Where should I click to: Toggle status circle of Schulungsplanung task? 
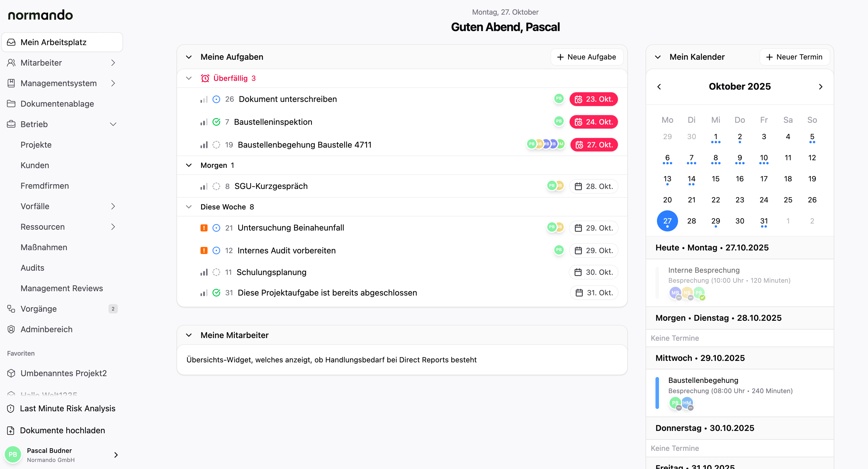[216, 272]
